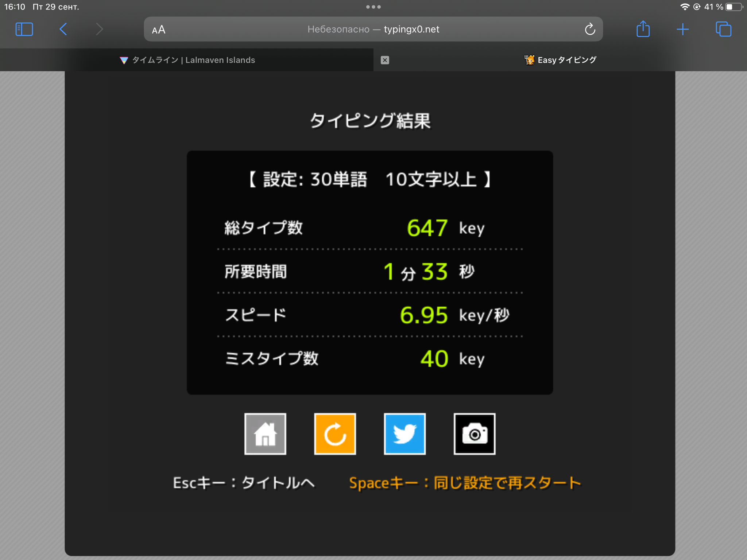Click the Escキー：タイトルへ text
747x560 pixels.
click(x=244, y=483)
